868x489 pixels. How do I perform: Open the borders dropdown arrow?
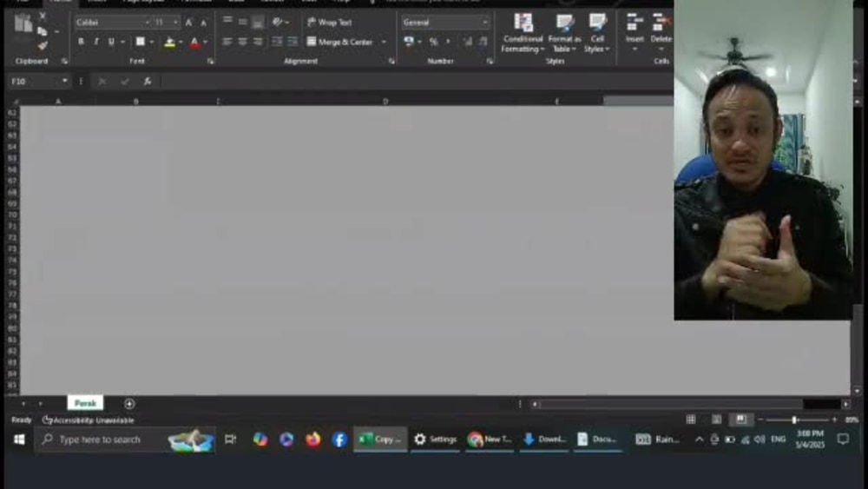pyautogui.click(x=152, y=42)
